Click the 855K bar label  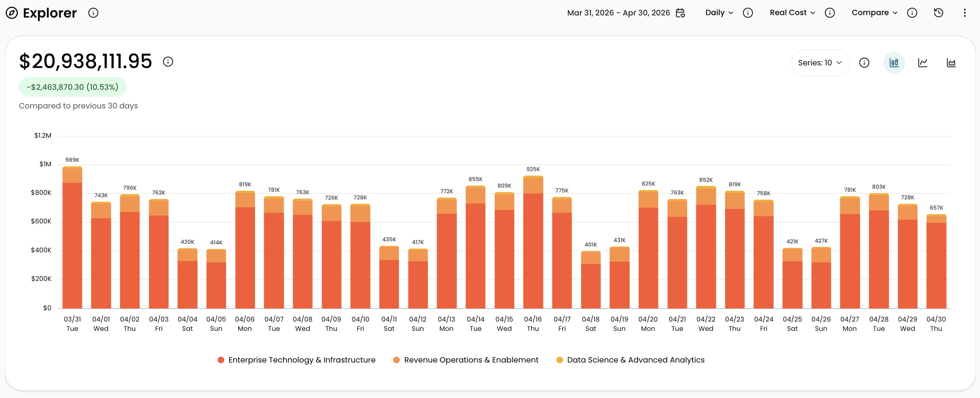point(476,179)
